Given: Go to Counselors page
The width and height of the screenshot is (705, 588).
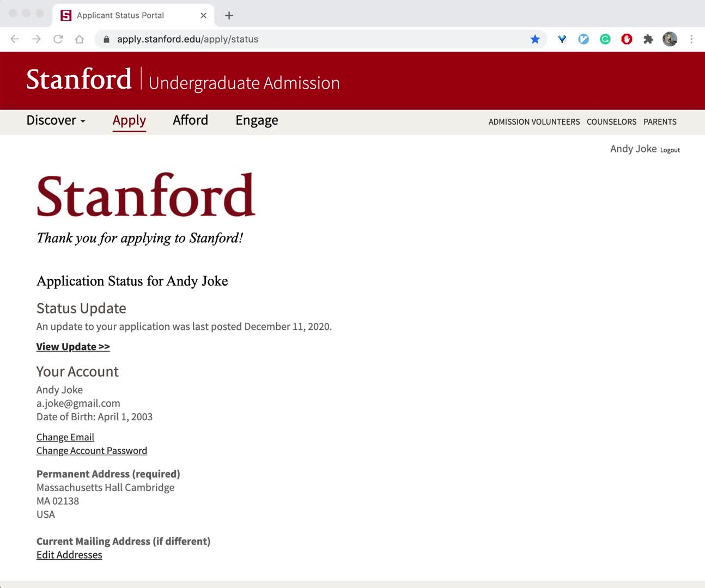Looking at the screenshot, I should pyautogui.click(x=611, y=122).
